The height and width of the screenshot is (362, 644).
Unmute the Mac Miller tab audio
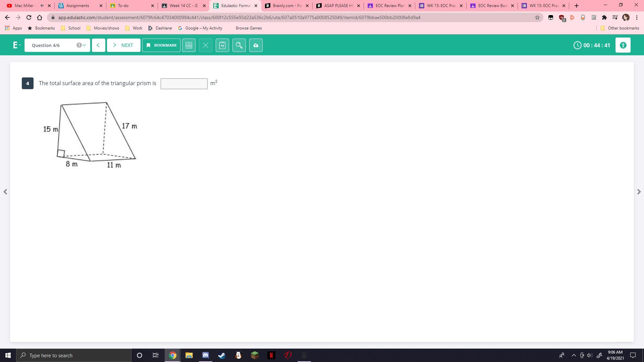pos(42,6)
